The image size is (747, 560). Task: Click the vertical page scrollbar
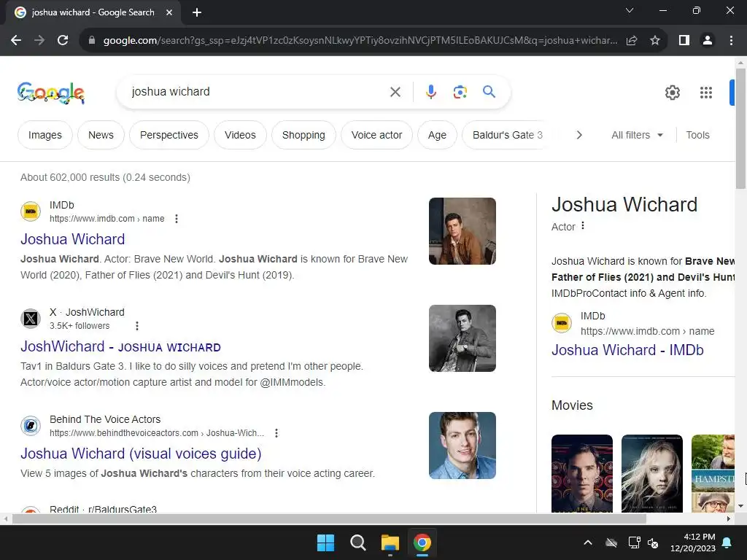point(740,128)
